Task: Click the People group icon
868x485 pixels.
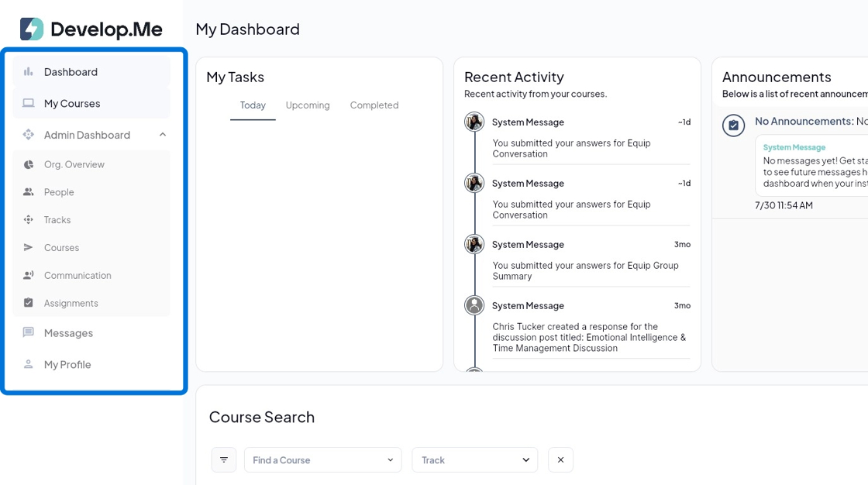Action: click(29, 192)
